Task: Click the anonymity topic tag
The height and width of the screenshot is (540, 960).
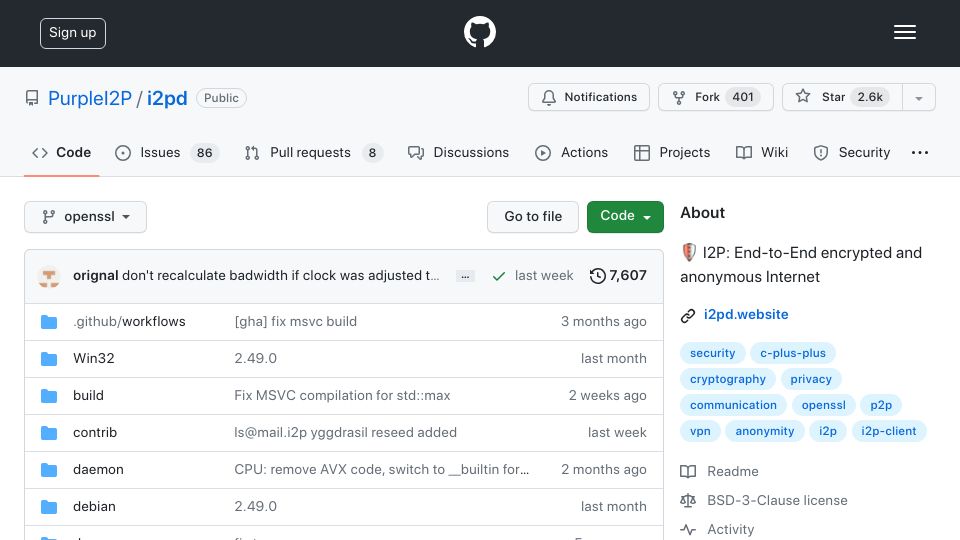Action: pyautogui.click(x=765, y=431)
